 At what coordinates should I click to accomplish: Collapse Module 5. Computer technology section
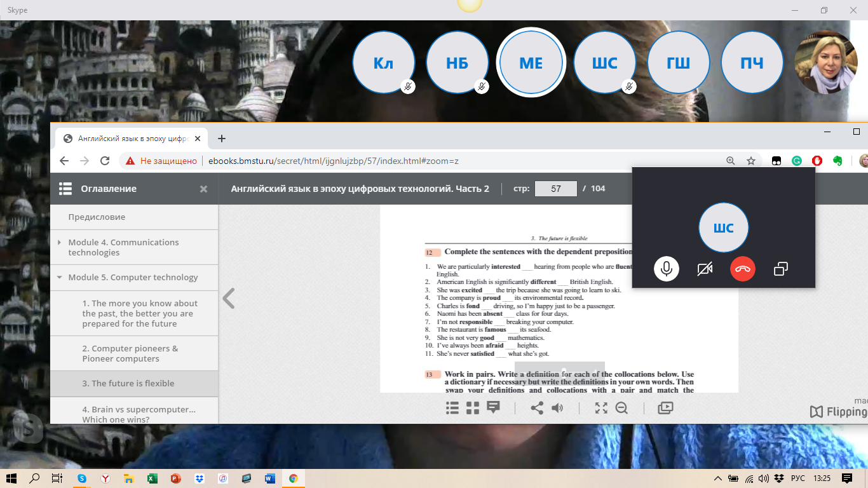[x=60, y=277]
